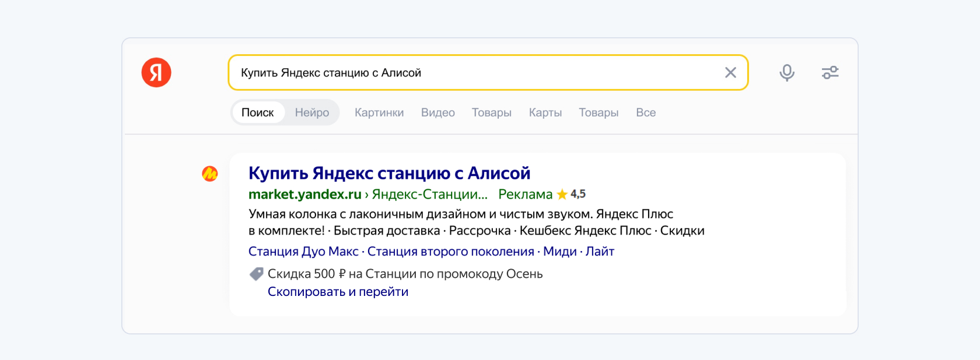The width and height of the screenshot is (980, 360).
Task: Expand the Все services menu
Action: tap(646, 112)
